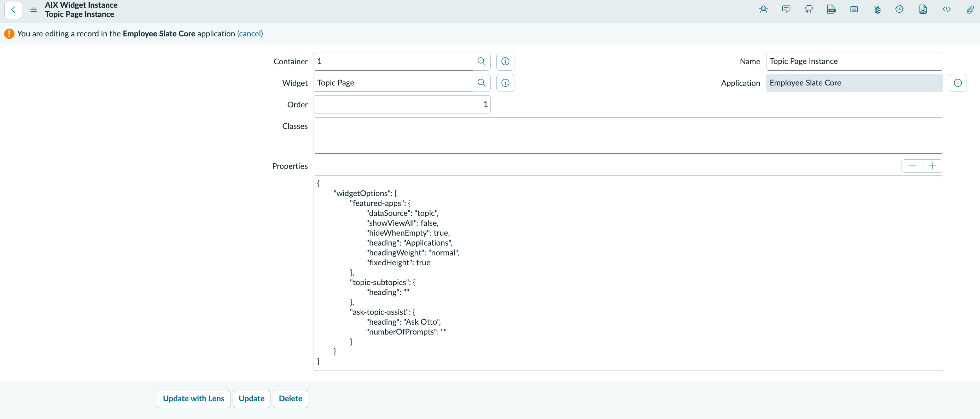Click the "headingWeight": "normal" line
The image size is (980, 419).
[412, 253]
